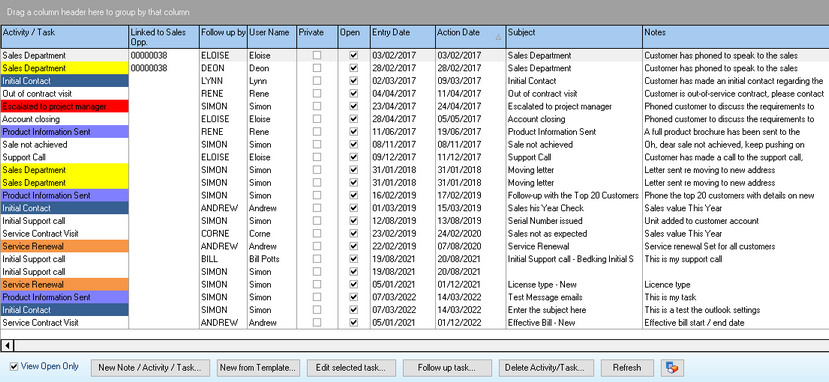Click the group-by panel reading 'Drag a column header here'

click(414, 12)
